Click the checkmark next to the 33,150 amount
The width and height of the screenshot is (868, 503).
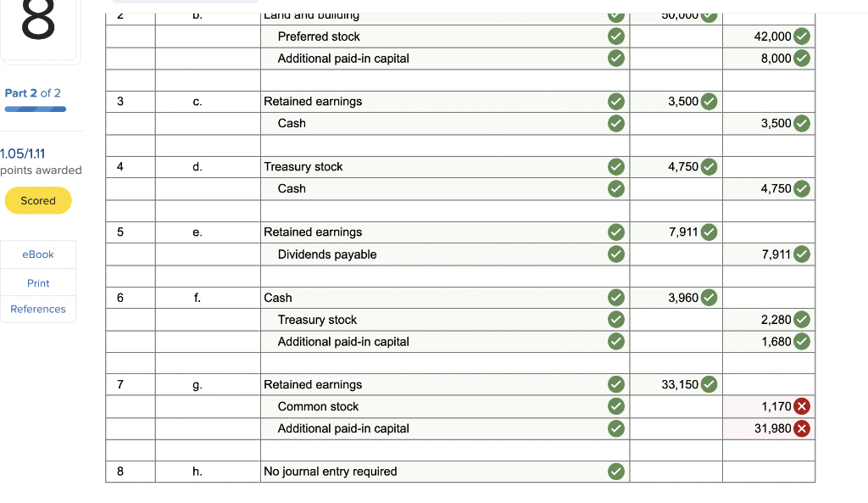[709, 384]
